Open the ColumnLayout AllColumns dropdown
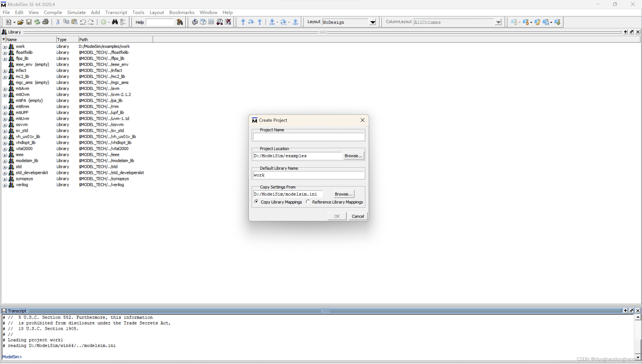 (498, 22)
